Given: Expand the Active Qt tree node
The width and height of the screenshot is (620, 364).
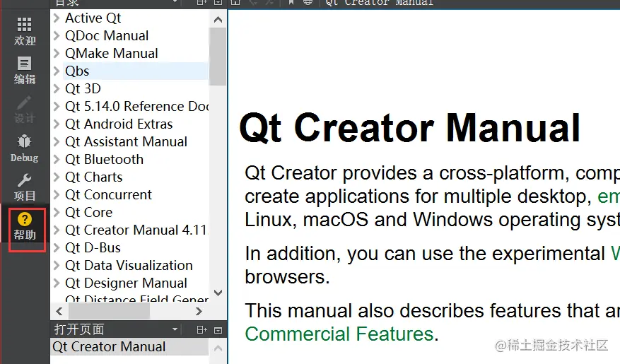Looking at the screenshot, I should pos(57,18).
